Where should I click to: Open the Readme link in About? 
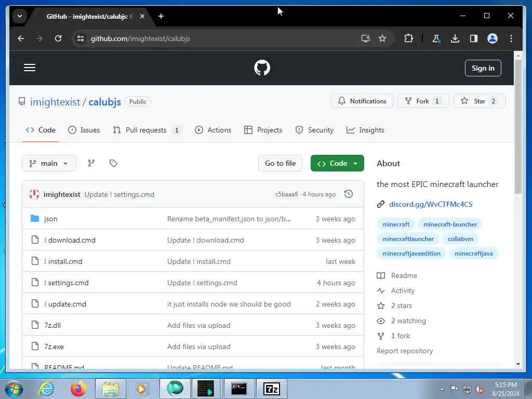pyautogui.click(x=404, y=275)
